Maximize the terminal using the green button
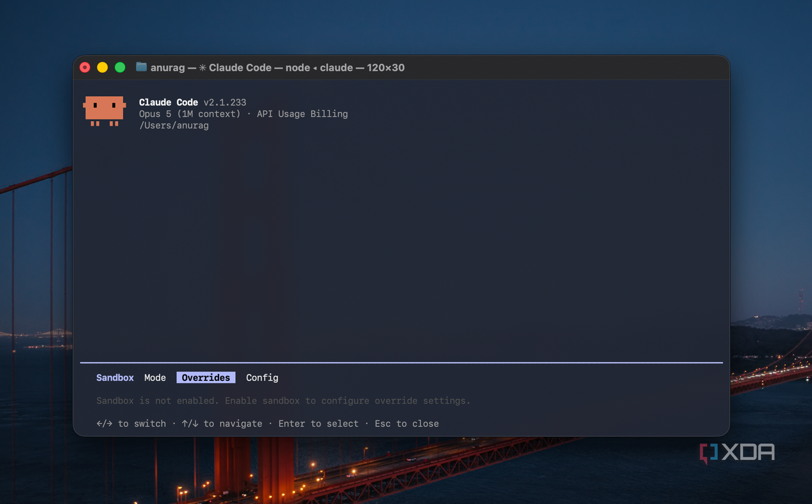Screen dimensions: 812x504 [120, 67]
